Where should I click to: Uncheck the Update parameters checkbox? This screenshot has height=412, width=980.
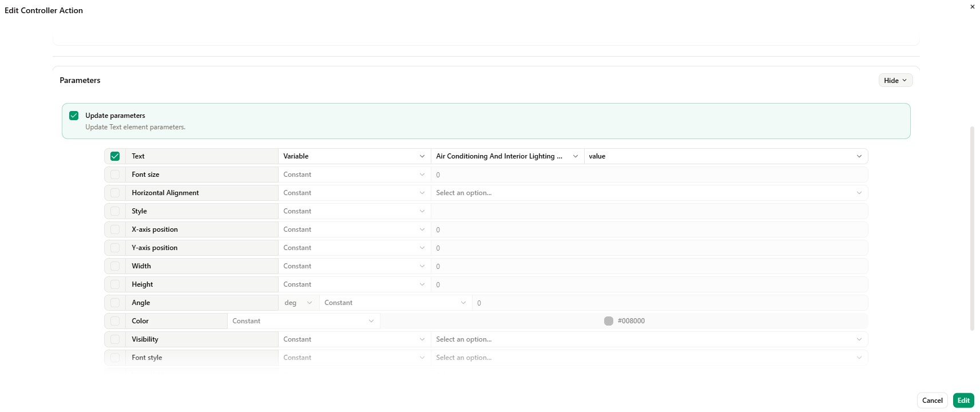point(74,116)
